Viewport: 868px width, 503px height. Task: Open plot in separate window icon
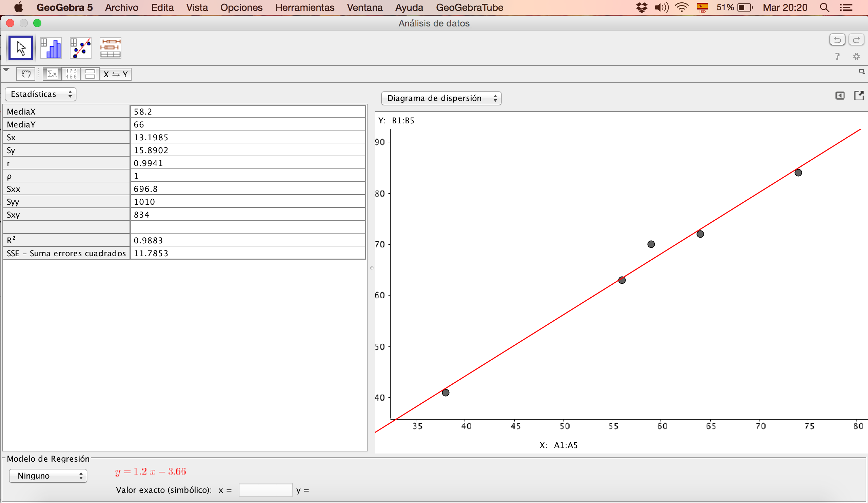(x=859, y=96)
